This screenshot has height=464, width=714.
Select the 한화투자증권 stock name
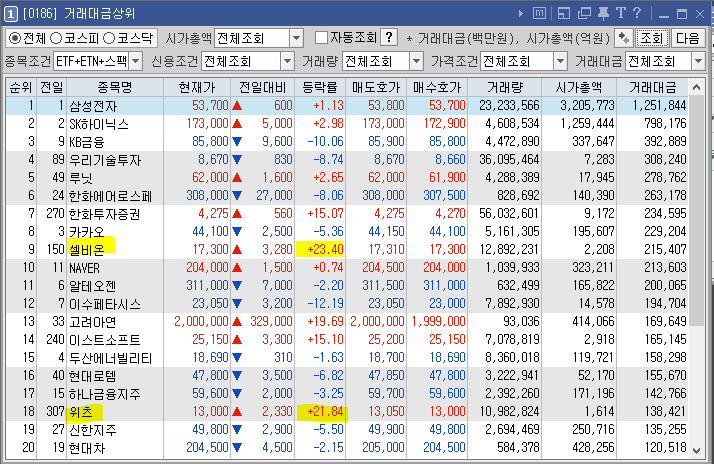tap(104, 214)
